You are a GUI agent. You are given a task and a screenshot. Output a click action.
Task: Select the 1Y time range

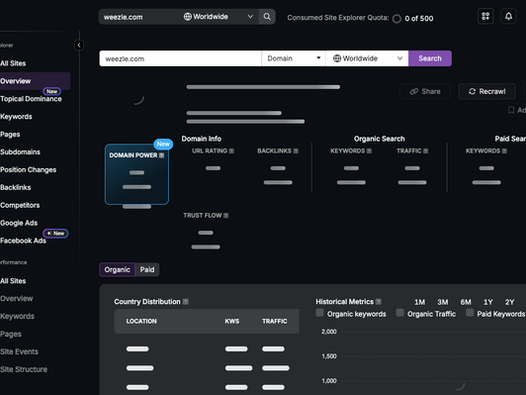pos(488,302)
